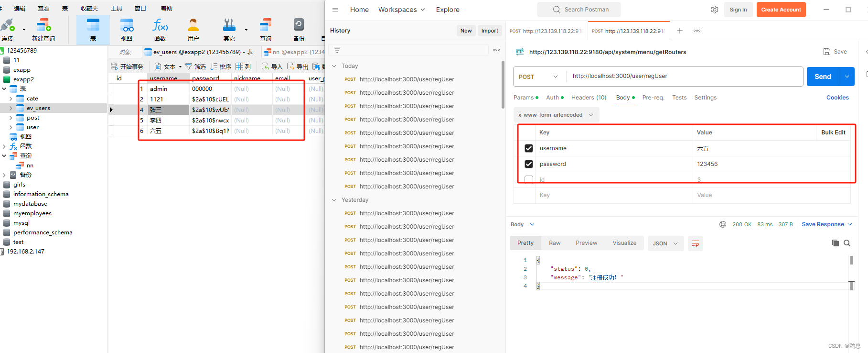The image size is (868, 353).
Task: Click the Bulk Edit link
Action: tap(833, 132)
